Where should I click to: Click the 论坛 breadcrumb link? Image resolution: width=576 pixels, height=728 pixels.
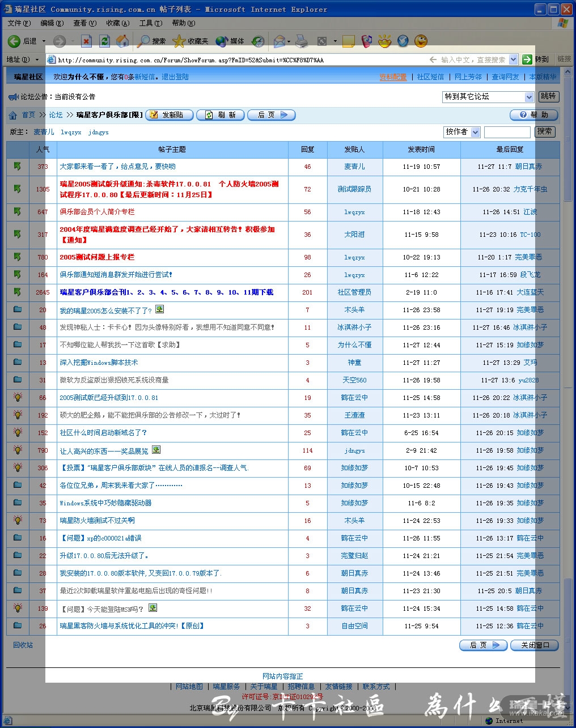tap(56, 115)
